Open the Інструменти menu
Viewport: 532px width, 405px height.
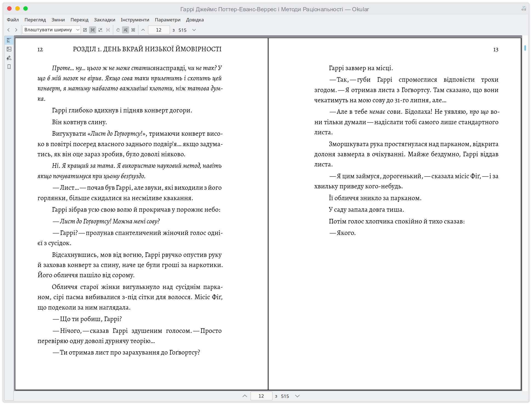click(135, 20)
